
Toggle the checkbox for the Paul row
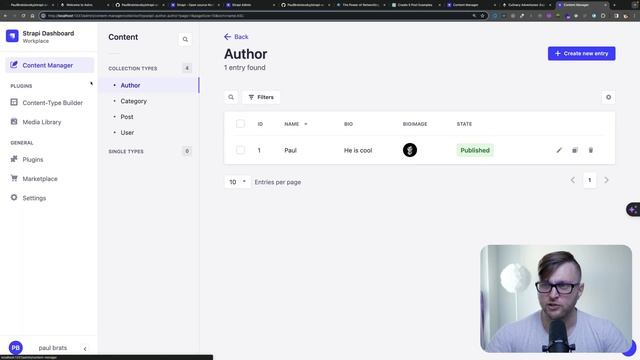(240, 150)
